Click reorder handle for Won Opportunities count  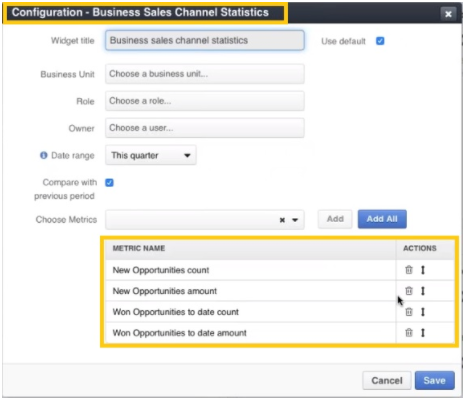click(x=423, y=312)
